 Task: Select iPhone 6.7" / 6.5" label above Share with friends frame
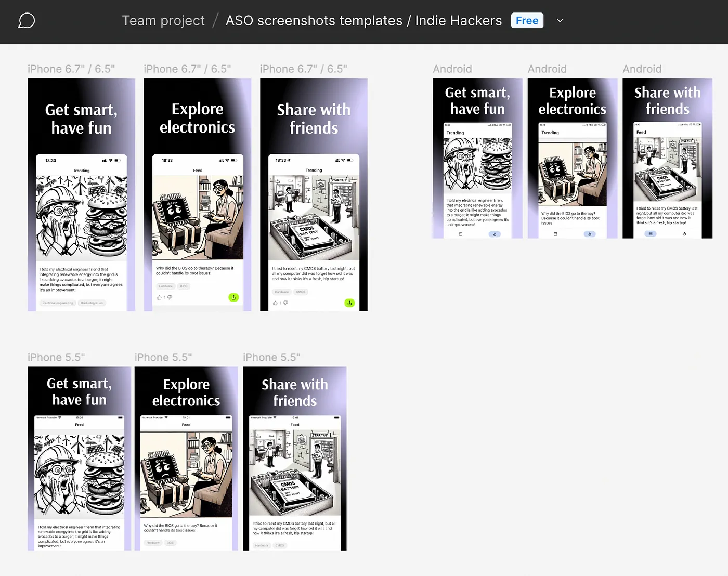coord(304,69)
